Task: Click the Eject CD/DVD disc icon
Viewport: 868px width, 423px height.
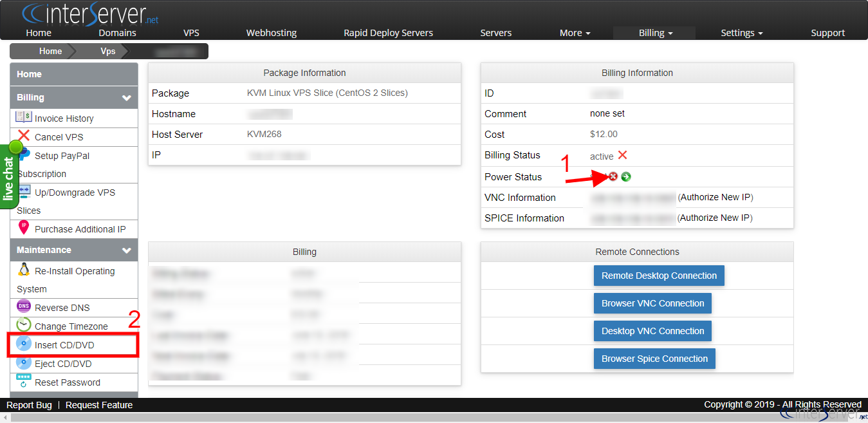Action: (x=24, y=362)
